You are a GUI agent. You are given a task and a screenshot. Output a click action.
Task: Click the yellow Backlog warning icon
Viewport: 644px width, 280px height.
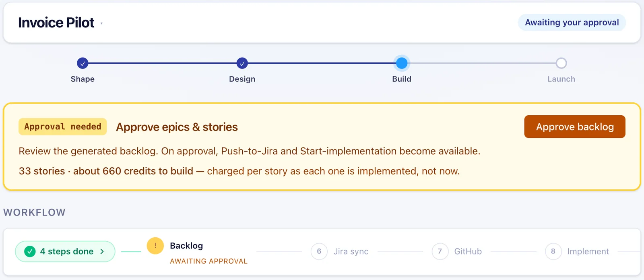155,246
